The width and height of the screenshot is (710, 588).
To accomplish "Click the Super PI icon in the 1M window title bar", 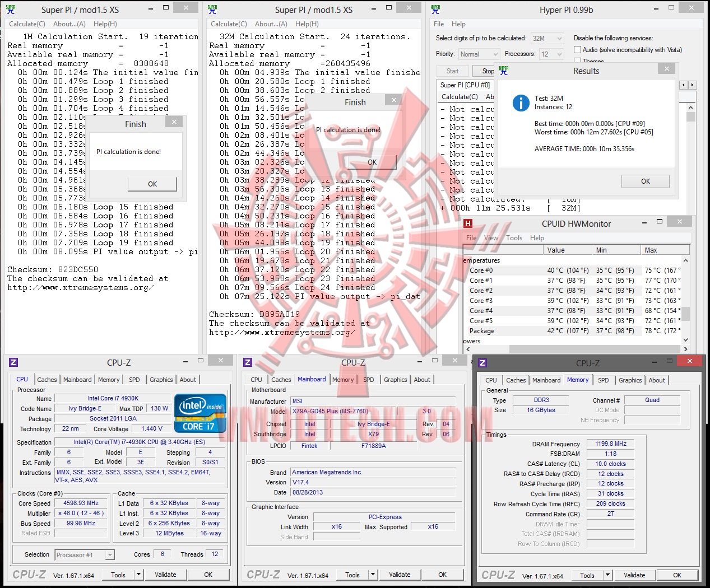I will pos(10,10).
